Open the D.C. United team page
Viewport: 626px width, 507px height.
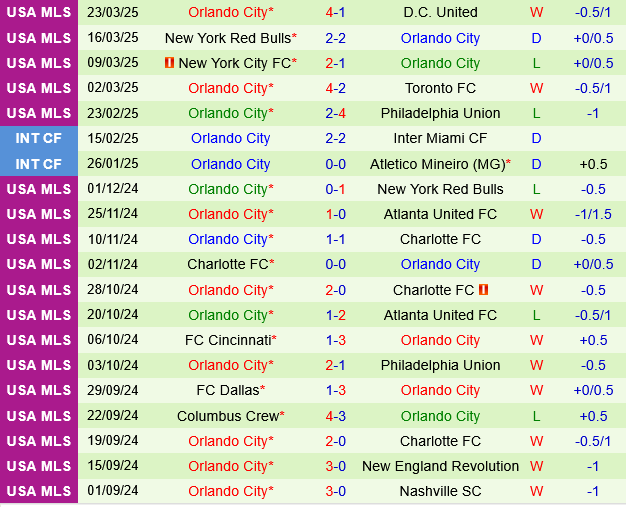[440, 13]
